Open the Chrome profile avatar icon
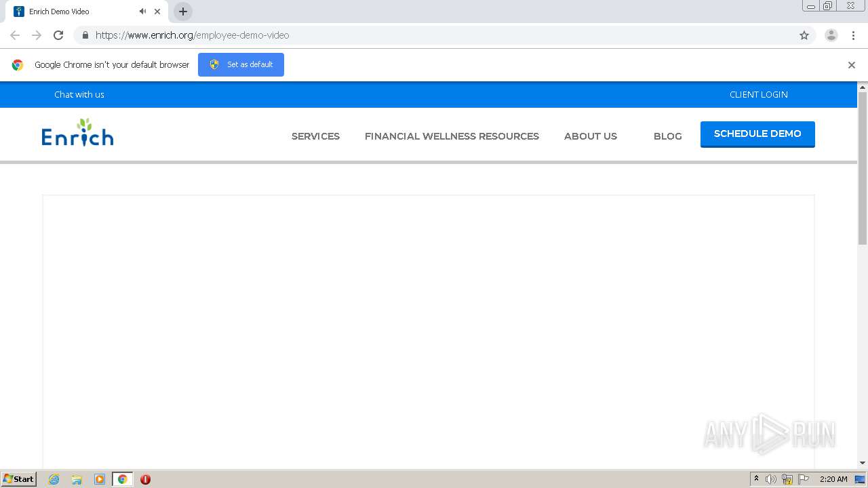The width and height of the screenshot is (868, 488). click(831, 35)
